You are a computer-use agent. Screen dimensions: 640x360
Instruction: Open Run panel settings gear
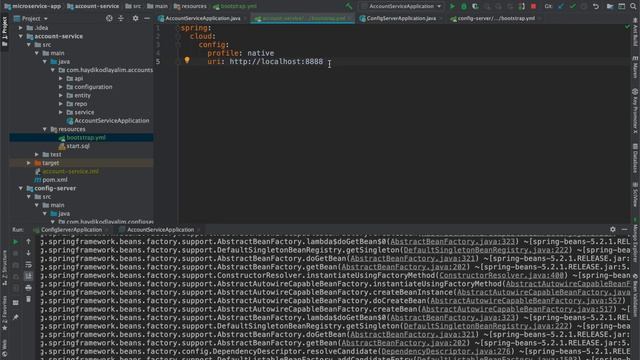pos(613,230)
